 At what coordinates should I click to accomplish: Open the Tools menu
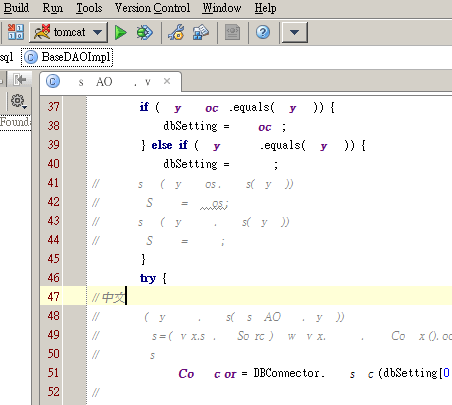89,8
